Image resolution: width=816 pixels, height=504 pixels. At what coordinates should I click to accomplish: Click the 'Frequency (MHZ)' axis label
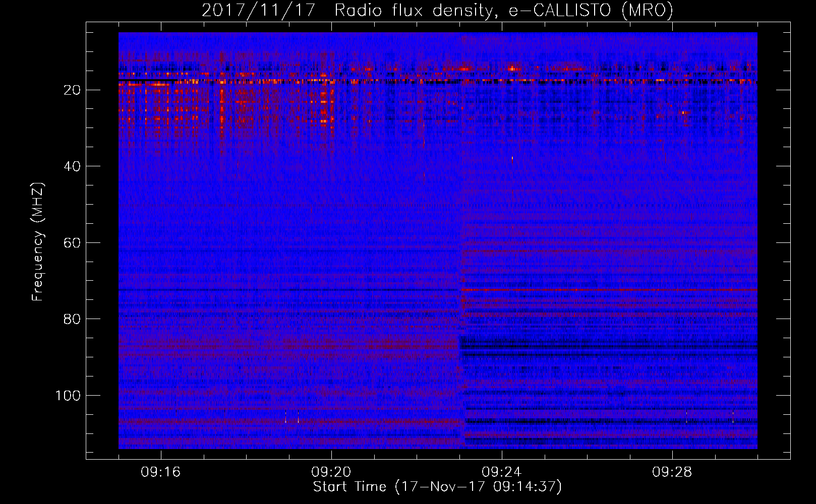pyautogui.click(x=38, y=241)
